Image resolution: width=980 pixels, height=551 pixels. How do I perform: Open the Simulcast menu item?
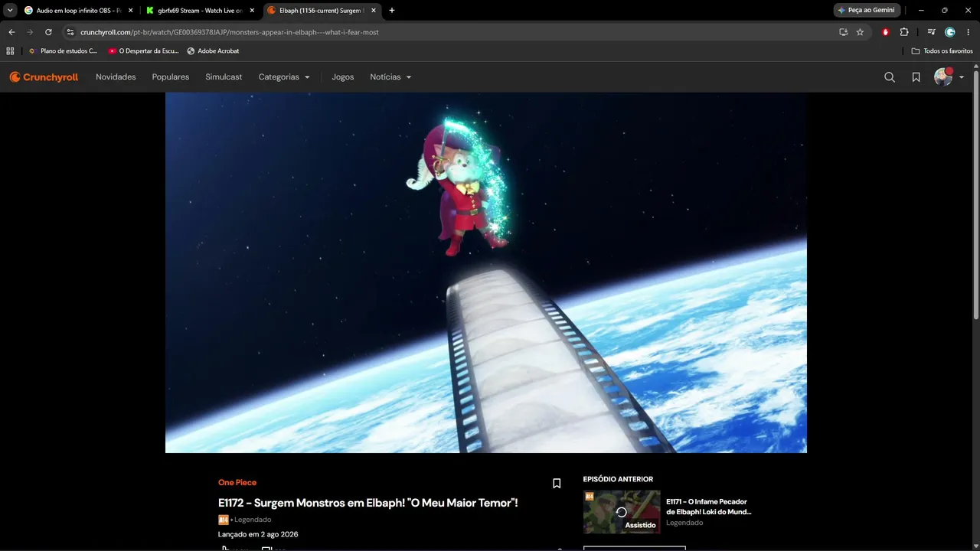point(224,77)
